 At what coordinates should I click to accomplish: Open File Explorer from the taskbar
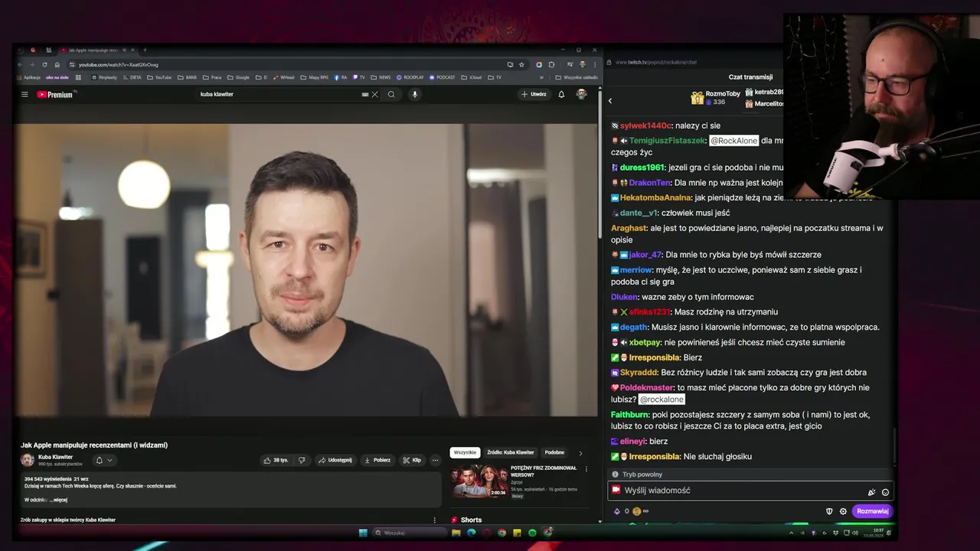pyautogui.click(x=456, y=533)
